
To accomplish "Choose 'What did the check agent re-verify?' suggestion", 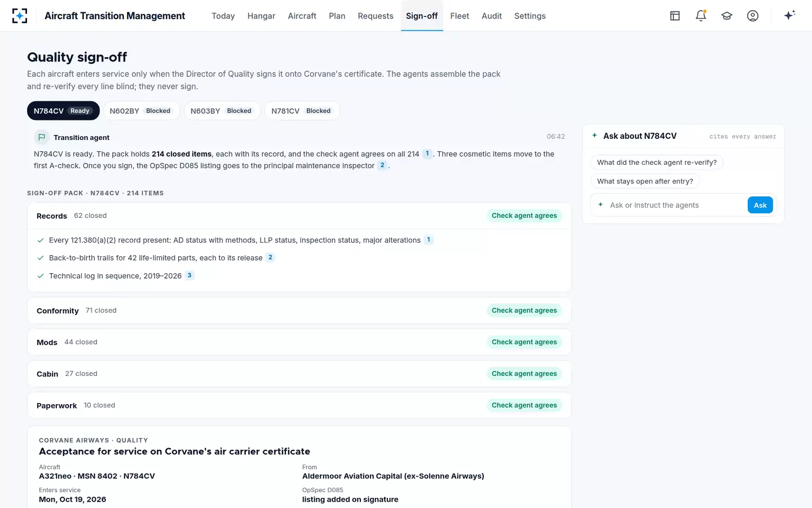I will click(x=657, y=163).
